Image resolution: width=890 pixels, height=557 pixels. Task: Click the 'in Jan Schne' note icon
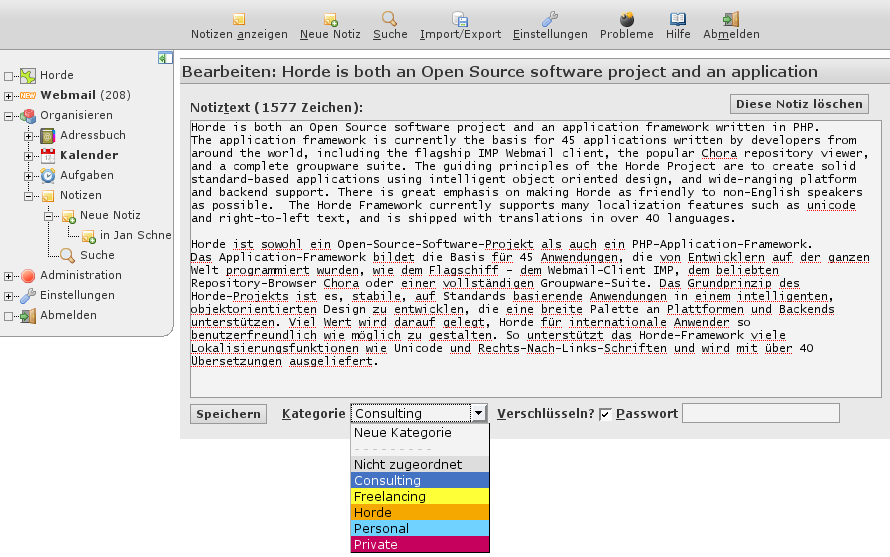(88, 236)
